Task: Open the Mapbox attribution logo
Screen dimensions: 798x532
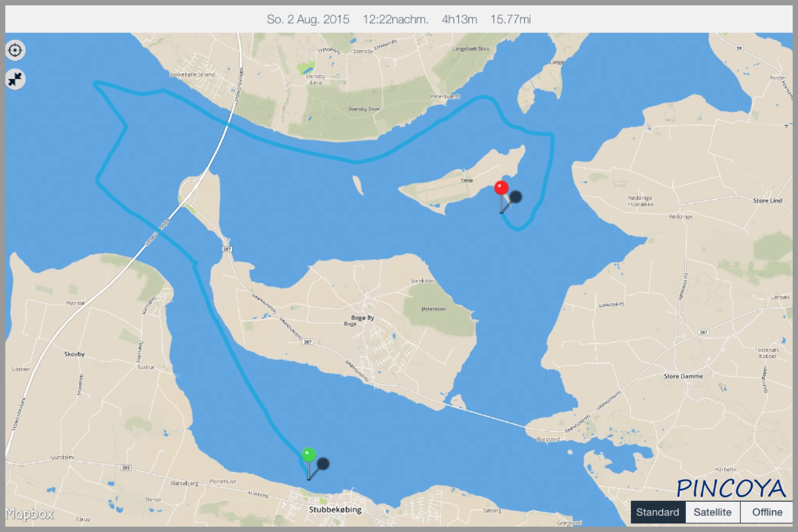Action: 30,514
